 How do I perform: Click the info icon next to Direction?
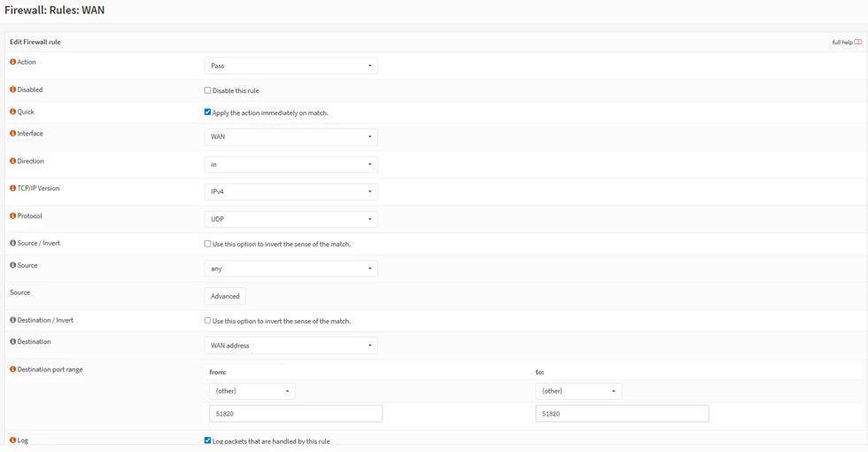tap(13, 161)
